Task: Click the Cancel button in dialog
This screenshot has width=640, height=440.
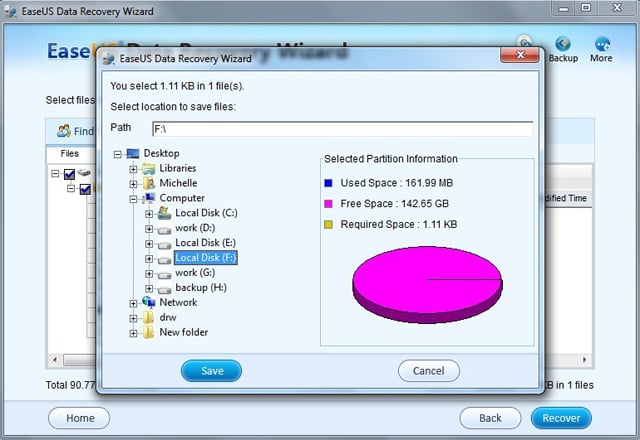Action: 429,371
